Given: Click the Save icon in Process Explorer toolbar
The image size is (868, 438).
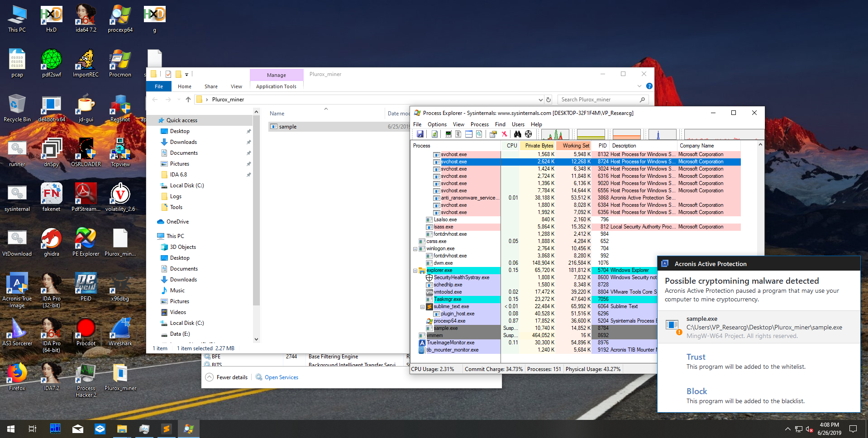Looking at the screenshot, I should coord(420,134).
